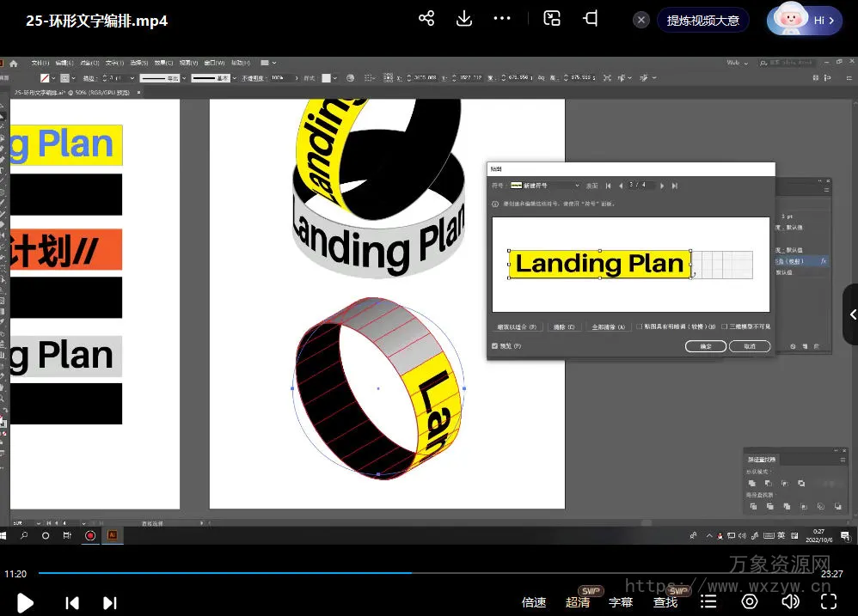This screenshot has height=616, width=858.
Task: Open the 效果 (Effect) menu
Action: [x=164, y=64]
